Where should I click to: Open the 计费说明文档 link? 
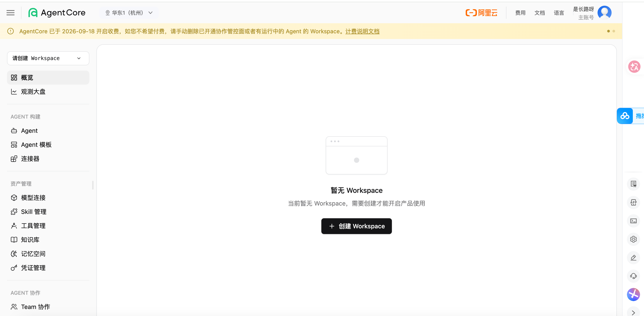[x=362, y=31]
